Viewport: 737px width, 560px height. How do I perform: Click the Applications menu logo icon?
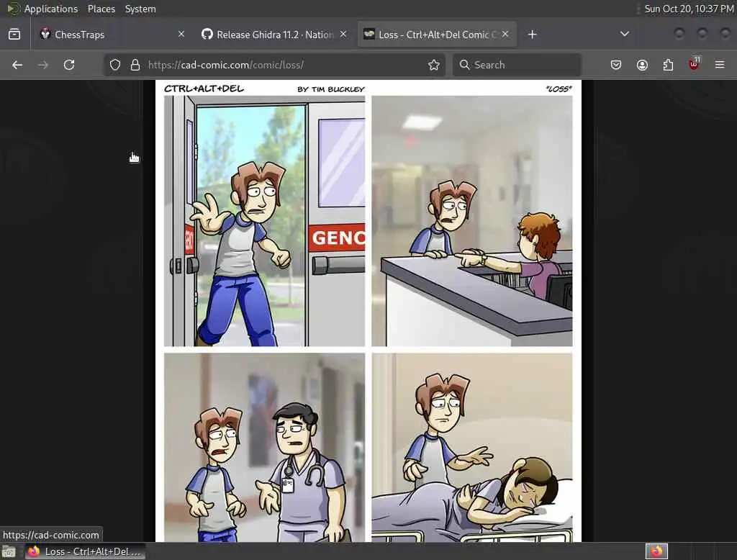13,9
